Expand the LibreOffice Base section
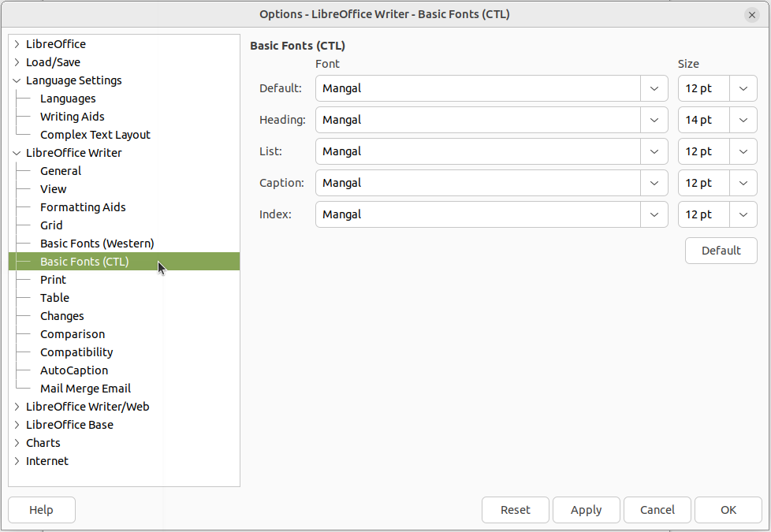Screen dimensions: 771x532 tap(17, 424)
